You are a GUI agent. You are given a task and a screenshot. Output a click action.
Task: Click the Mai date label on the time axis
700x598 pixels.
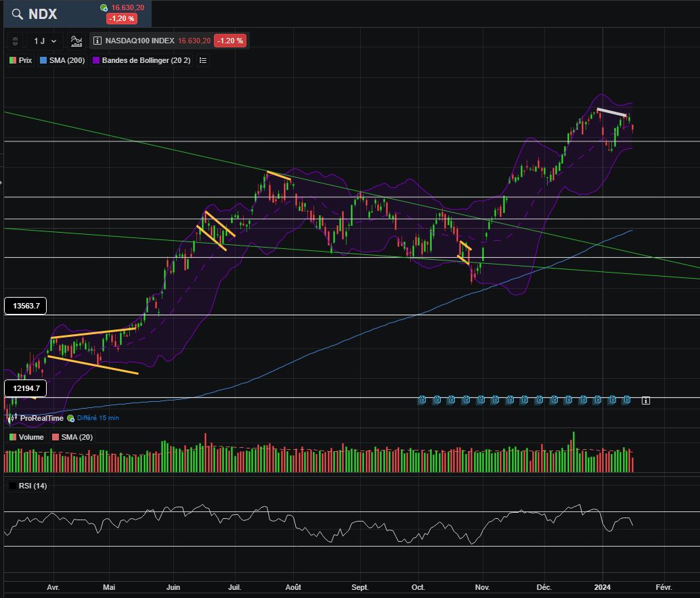[109, 587]
